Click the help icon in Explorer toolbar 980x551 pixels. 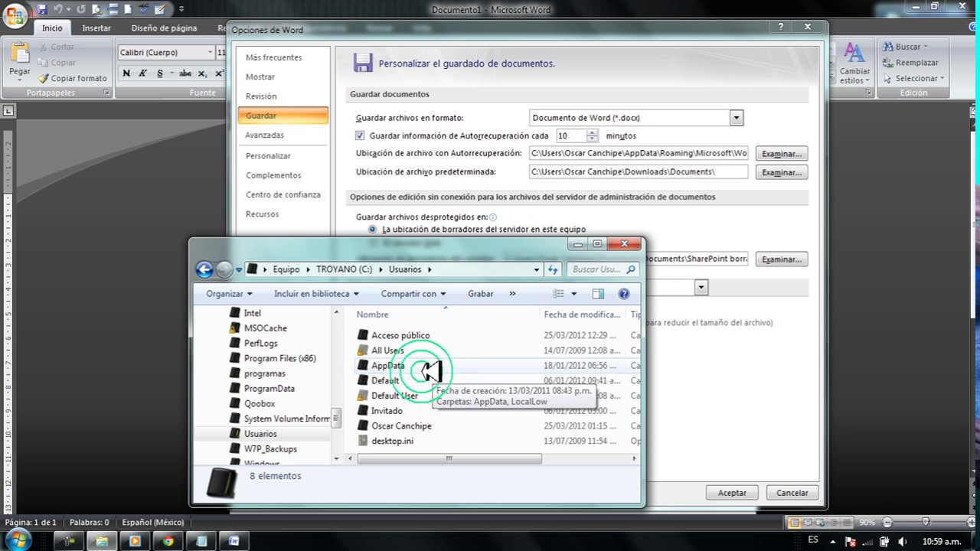pos(623,294)
